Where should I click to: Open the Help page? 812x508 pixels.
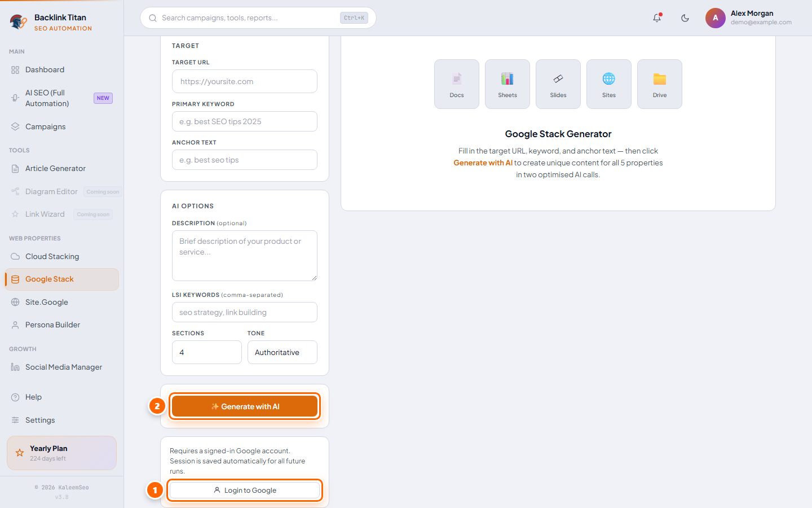click(x=61, y=397)
